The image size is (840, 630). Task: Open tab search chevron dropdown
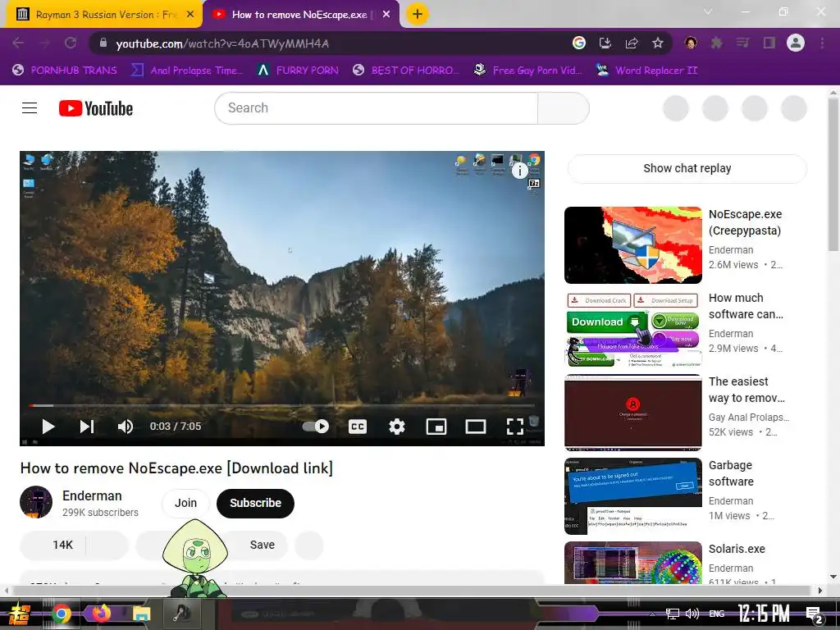click(708, 11)
